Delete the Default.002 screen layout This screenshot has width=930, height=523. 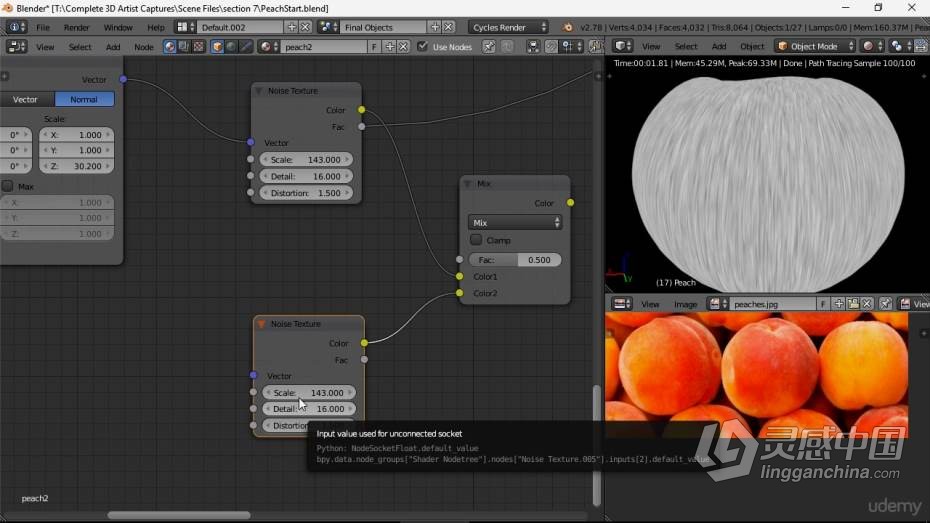(305, 27)
